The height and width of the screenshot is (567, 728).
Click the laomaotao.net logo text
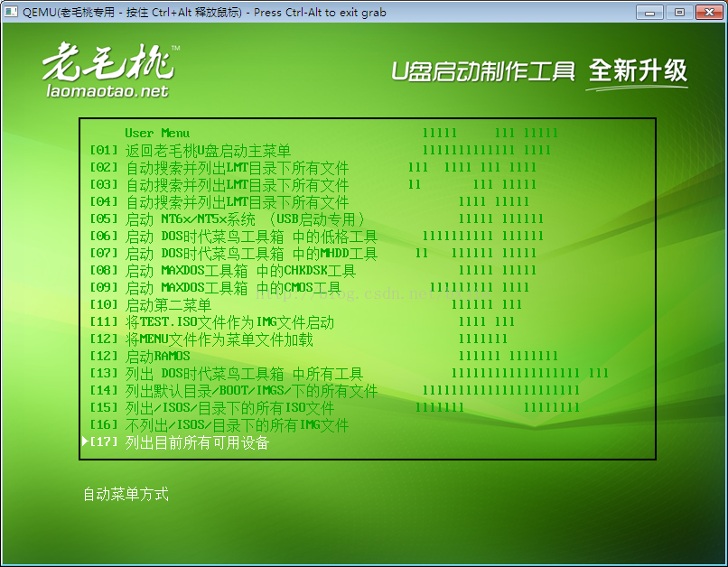coord(107,91)
